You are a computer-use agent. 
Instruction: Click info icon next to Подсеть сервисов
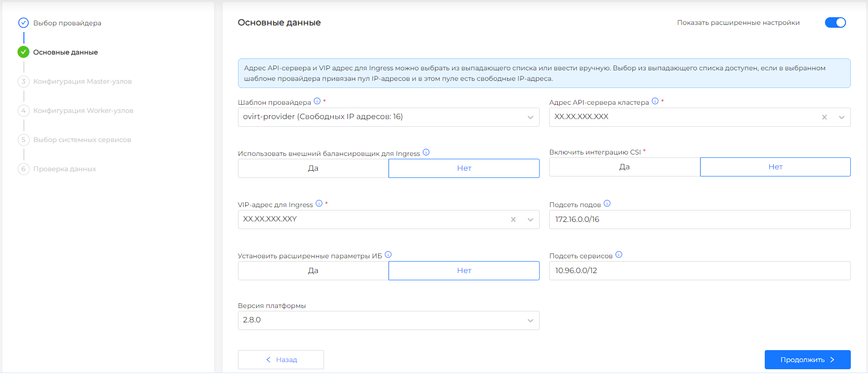(618, 254)
